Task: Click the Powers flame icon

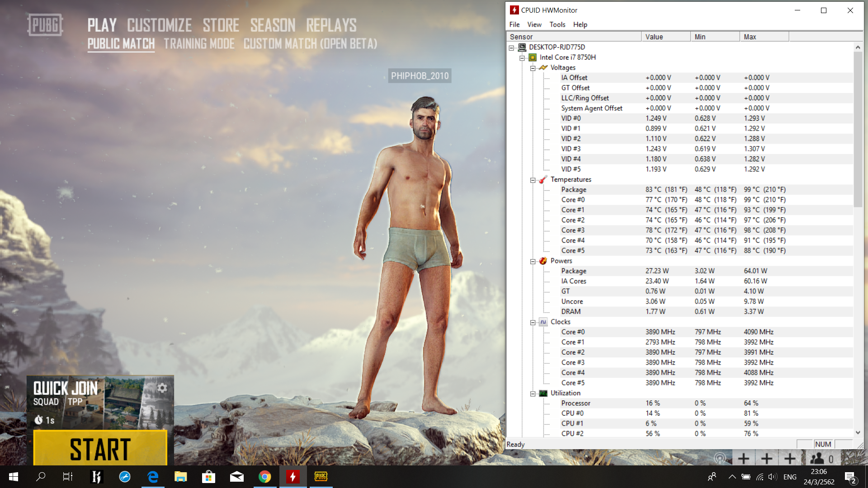Action: (543, 261)
